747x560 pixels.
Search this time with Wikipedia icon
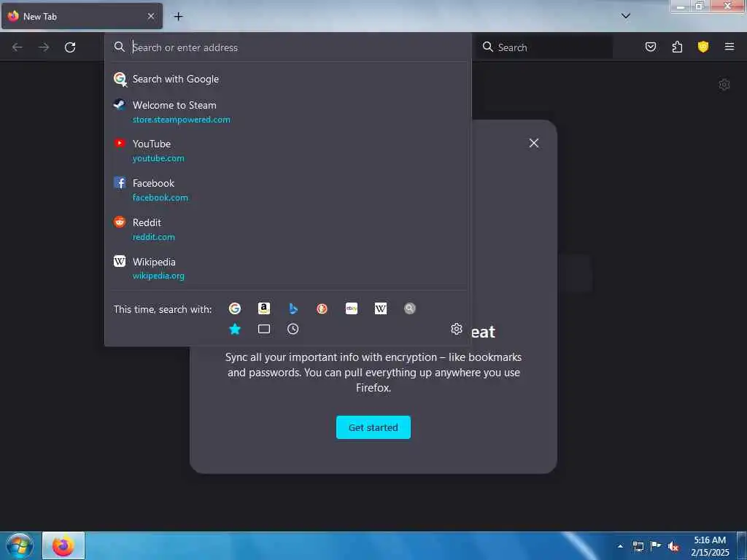381,308
